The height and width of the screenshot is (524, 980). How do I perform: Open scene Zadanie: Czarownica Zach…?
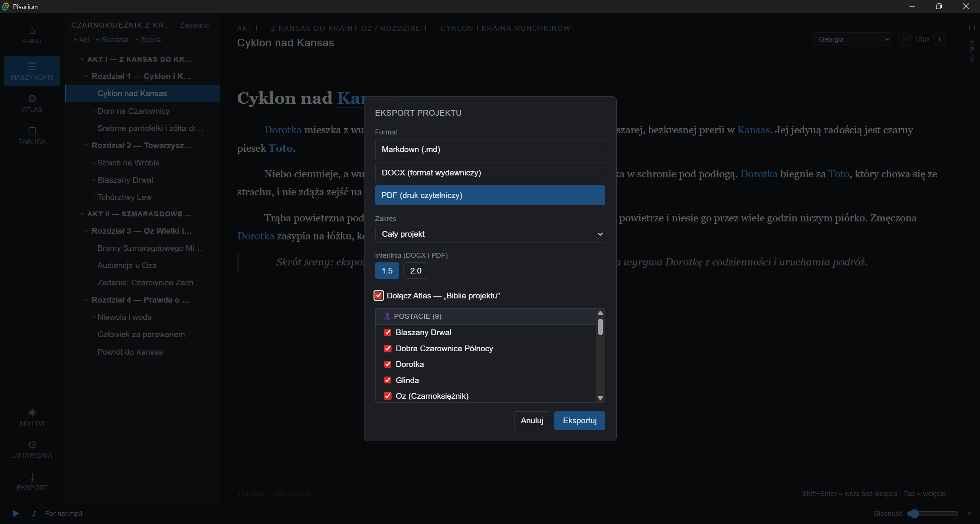[142, 283]
